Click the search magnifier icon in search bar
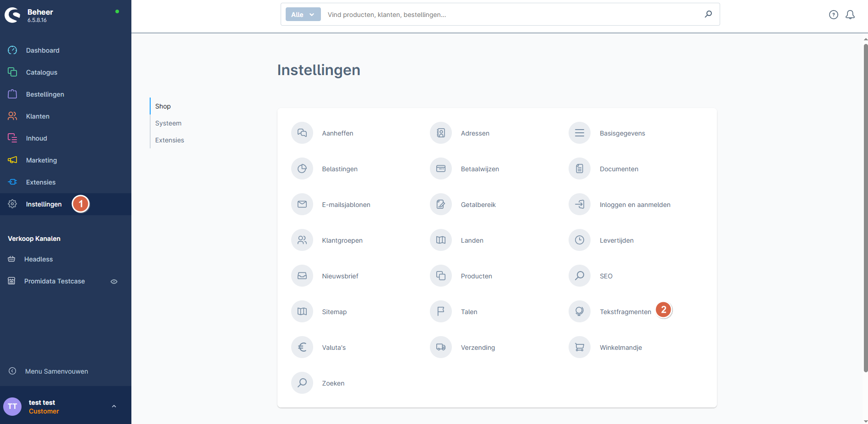This screenshot has width=868, height=424. pos(708,14)
